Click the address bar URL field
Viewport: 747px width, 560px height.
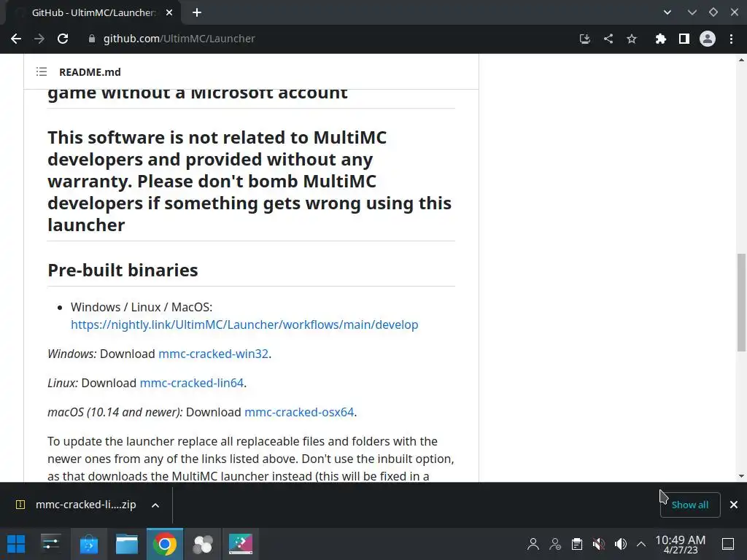(x=329, y=39)
